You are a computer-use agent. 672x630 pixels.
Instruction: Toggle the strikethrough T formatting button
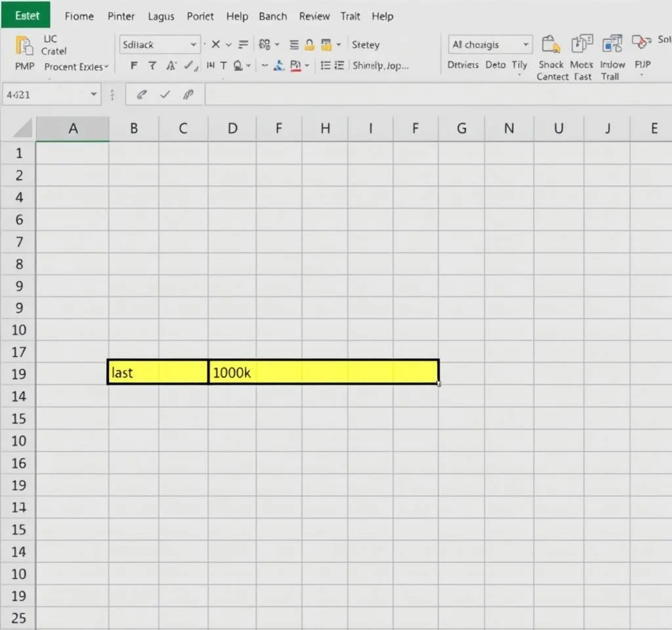223,65
